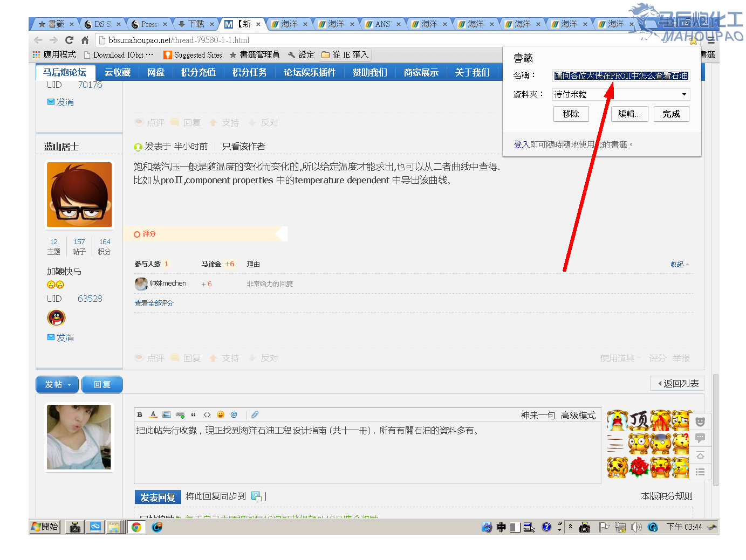Viewport: 746px width, 560px height.
Task: Collapse ratings with 收起 link
Action: [680, 264]
